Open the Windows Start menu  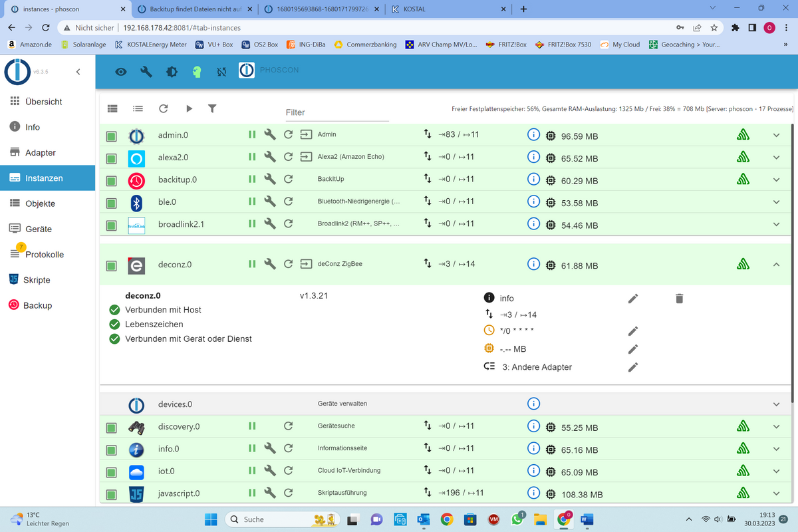(210, 519)
